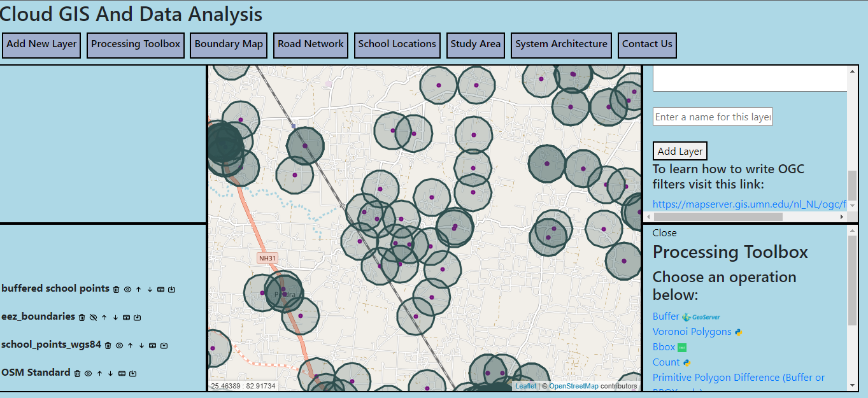This screenshot has height=398, width=868.
Task: Move buffered school points layer down
Action: click(150, 289)
